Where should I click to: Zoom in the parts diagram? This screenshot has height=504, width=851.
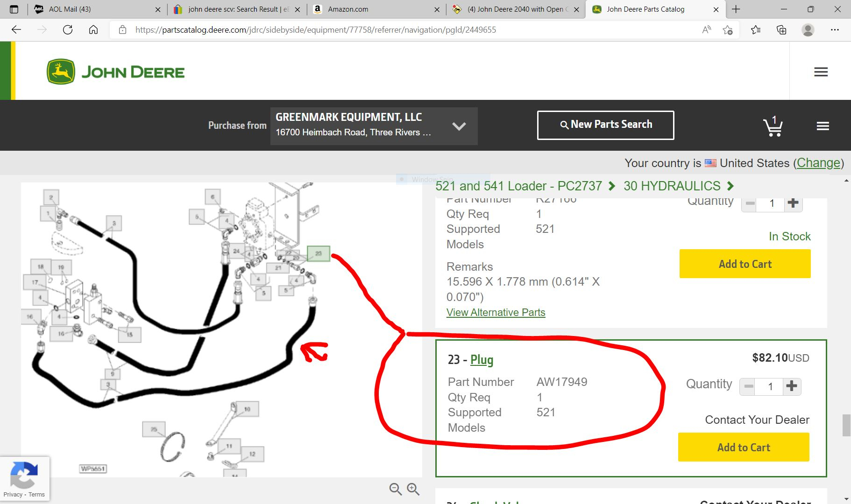pos(413,489)
